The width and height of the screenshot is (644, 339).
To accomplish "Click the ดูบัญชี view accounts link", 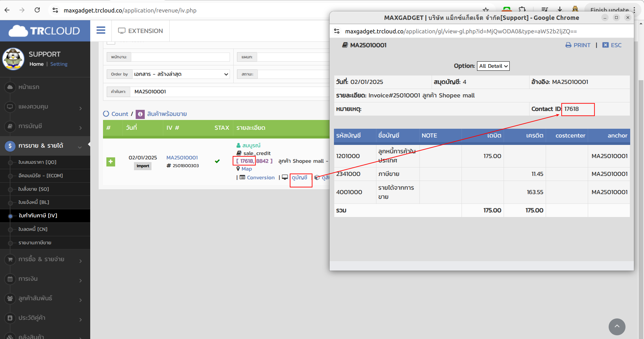I will (x=299, y=178).
